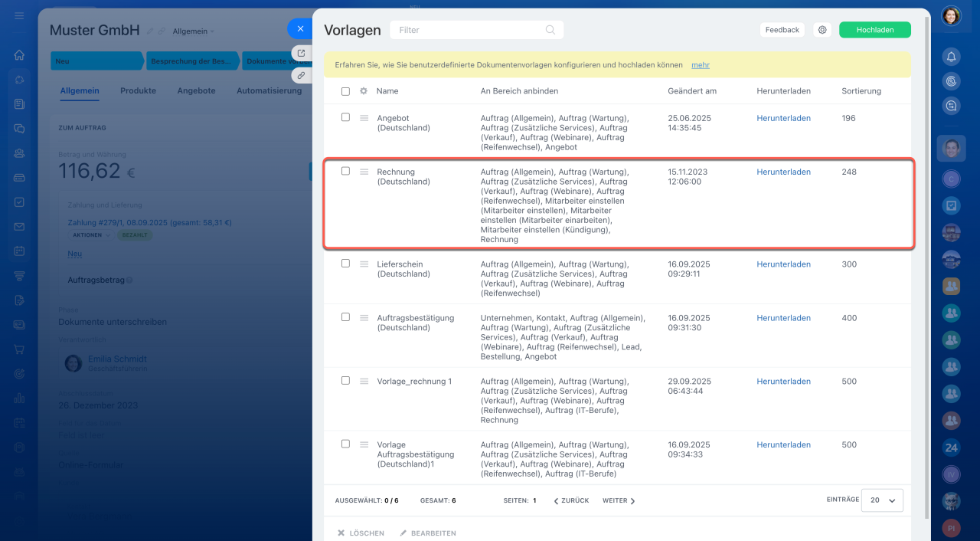Sort by the Sortierung column header

[861, 90]
